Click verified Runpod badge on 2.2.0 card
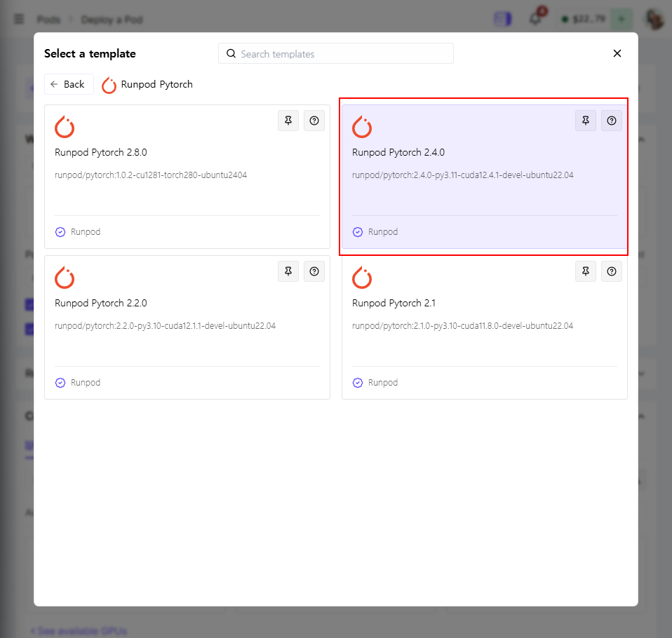672x638 pixels. click(60, 383)
